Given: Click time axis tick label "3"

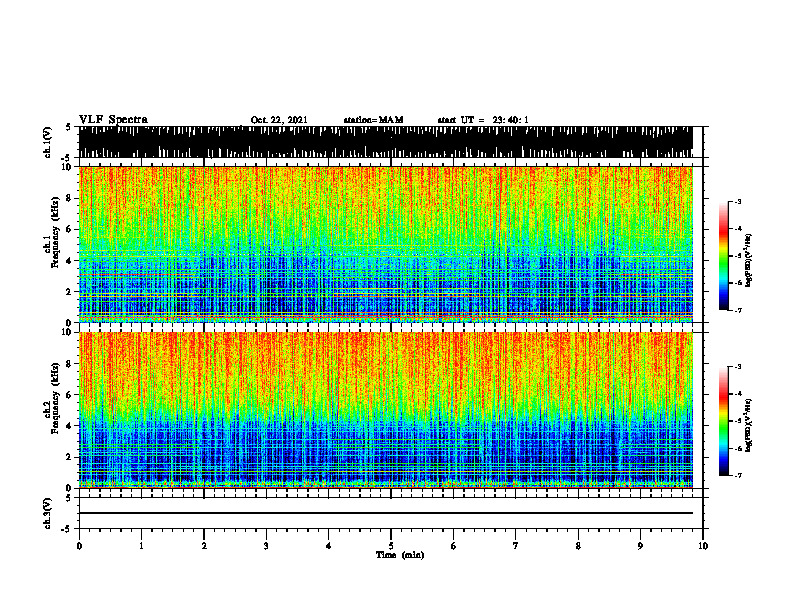Looking at the screenshot, I should coord(266,546).
